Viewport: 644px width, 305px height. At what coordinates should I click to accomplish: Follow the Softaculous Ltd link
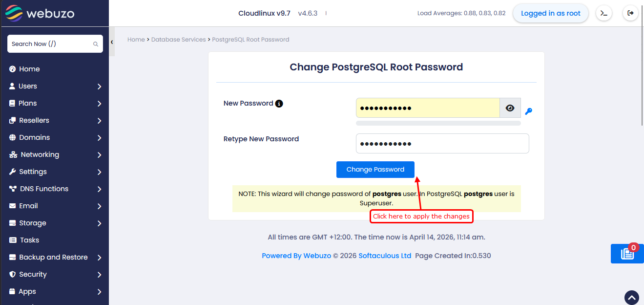click(385, 256)
